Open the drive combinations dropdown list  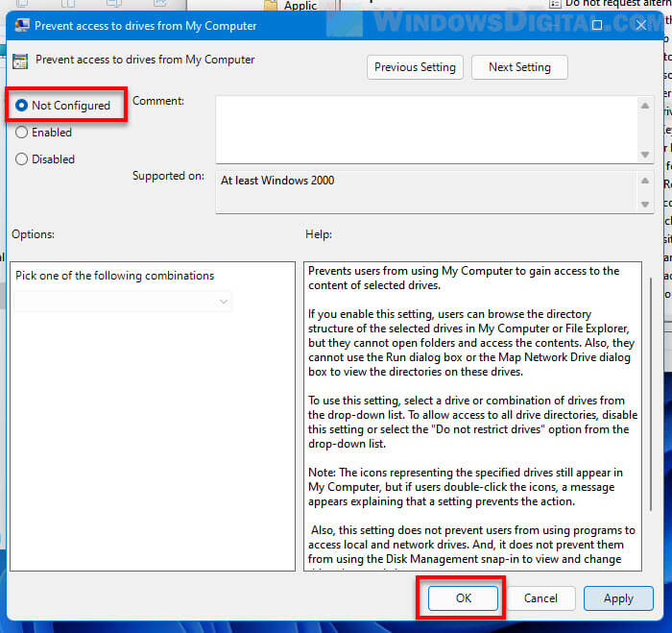pyautogui.click(x=124, y=302)
